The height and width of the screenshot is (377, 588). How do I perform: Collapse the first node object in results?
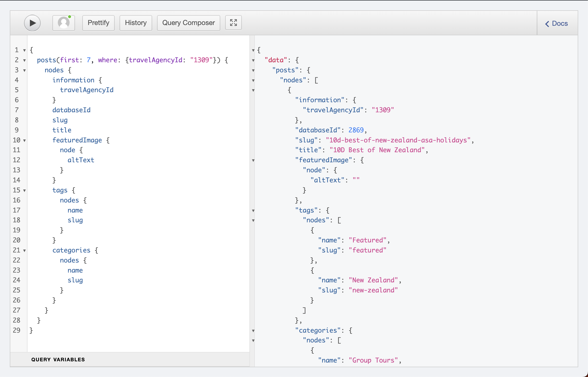(x=253, y=90)
